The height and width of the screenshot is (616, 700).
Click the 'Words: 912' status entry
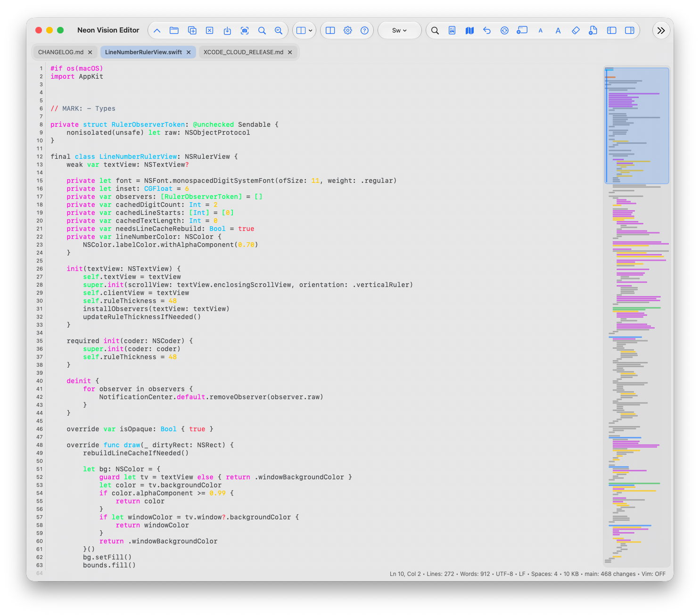pyautogui.click(x=475, y=574)
